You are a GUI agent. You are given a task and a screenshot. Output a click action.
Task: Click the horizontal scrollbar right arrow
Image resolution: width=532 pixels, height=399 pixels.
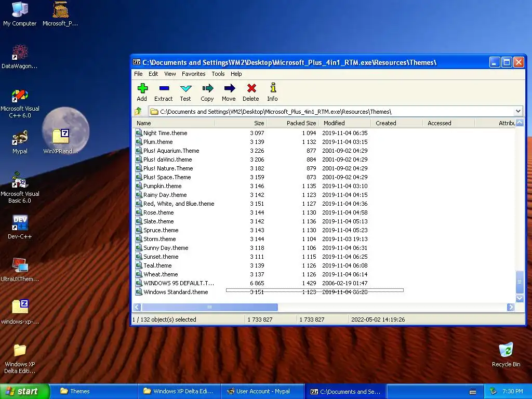511,307
